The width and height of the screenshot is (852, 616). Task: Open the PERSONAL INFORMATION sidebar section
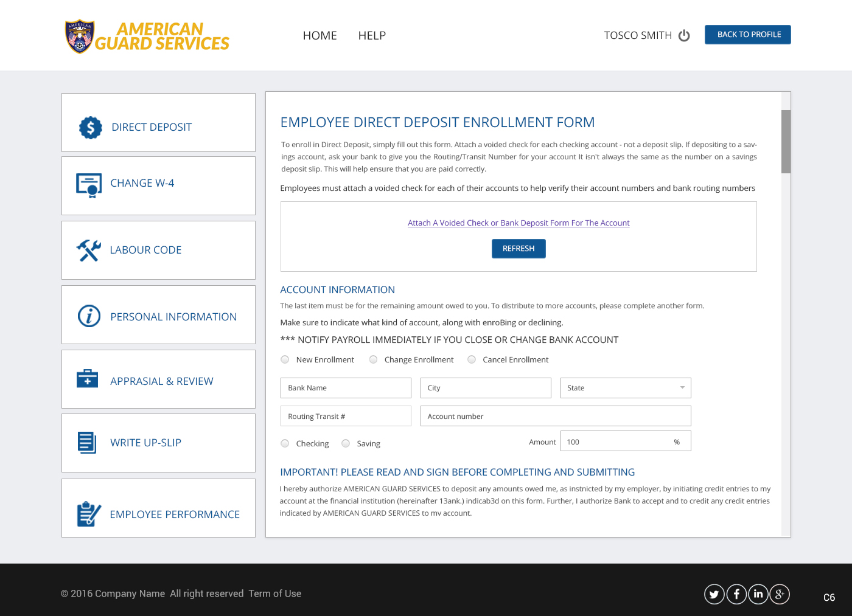[158, 314]
